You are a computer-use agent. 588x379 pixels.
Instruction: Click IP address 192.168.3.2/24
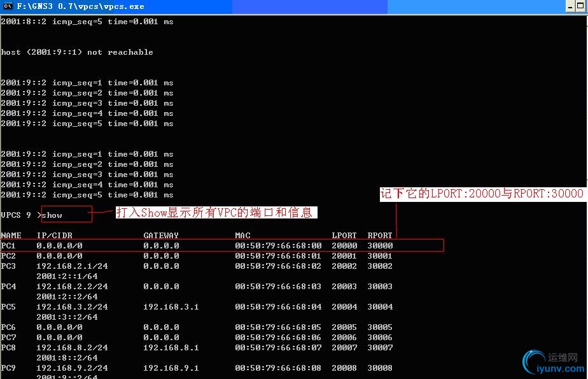(72, 306)
